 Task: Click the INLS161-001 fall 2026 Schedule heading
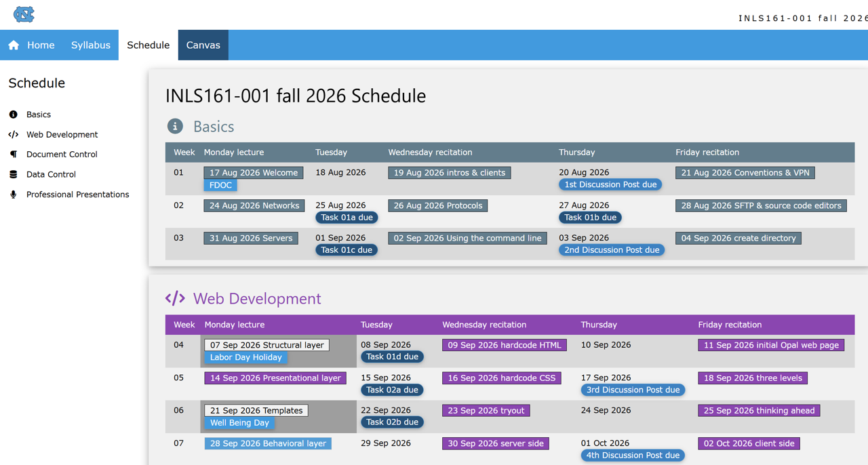[x=296, y=96]
